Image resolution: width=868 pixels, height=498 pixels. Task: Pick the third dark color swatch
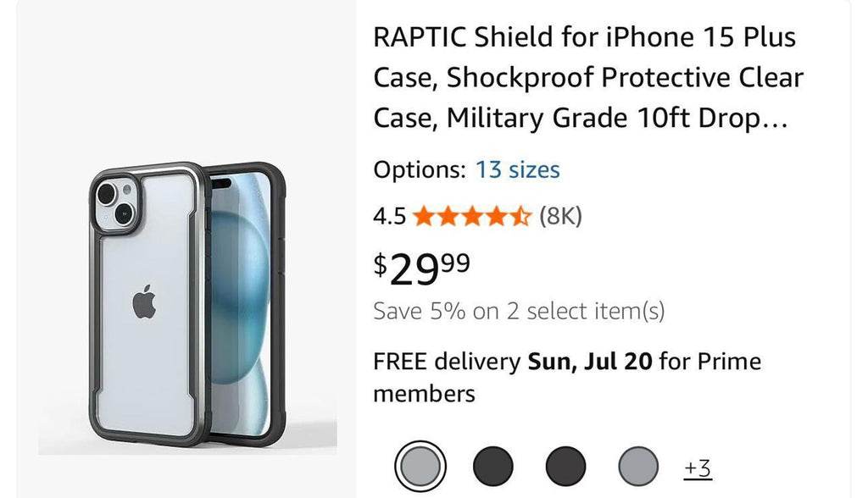565,467
